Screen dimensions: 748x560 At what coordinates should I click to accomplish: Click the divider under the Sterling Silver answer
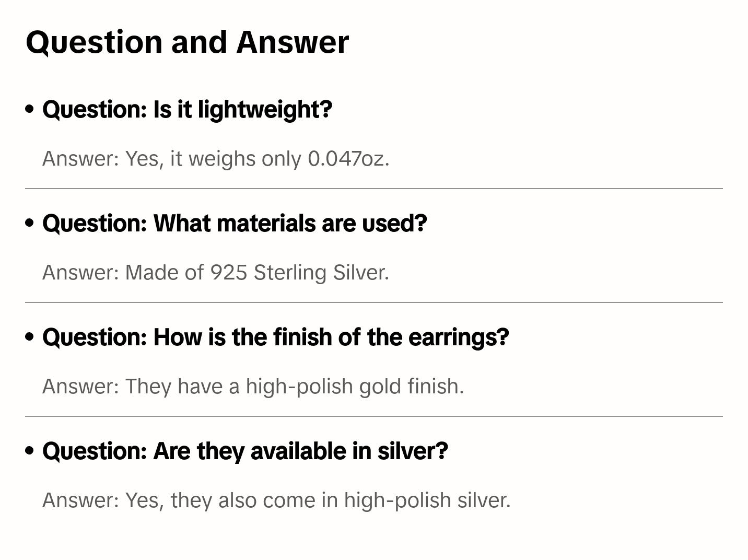click(373, 302)
